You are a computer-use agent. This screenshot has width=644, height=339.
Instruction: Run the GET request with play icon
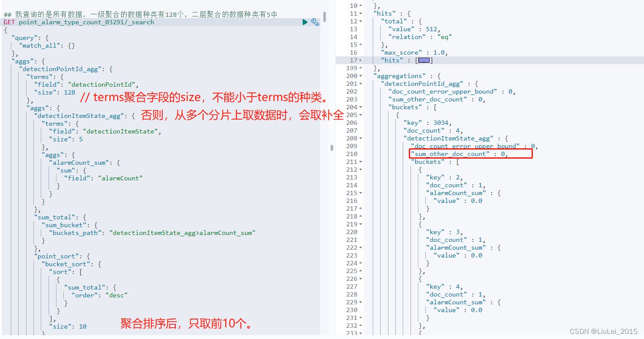[x=305, y=22]
